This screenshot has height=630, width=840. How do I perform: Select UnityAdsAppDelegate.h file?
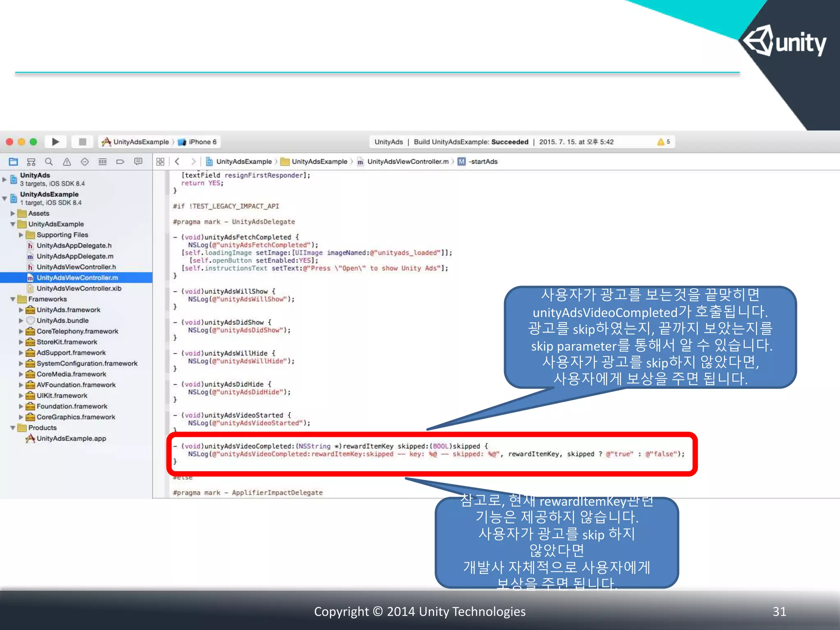click(74, 246)
